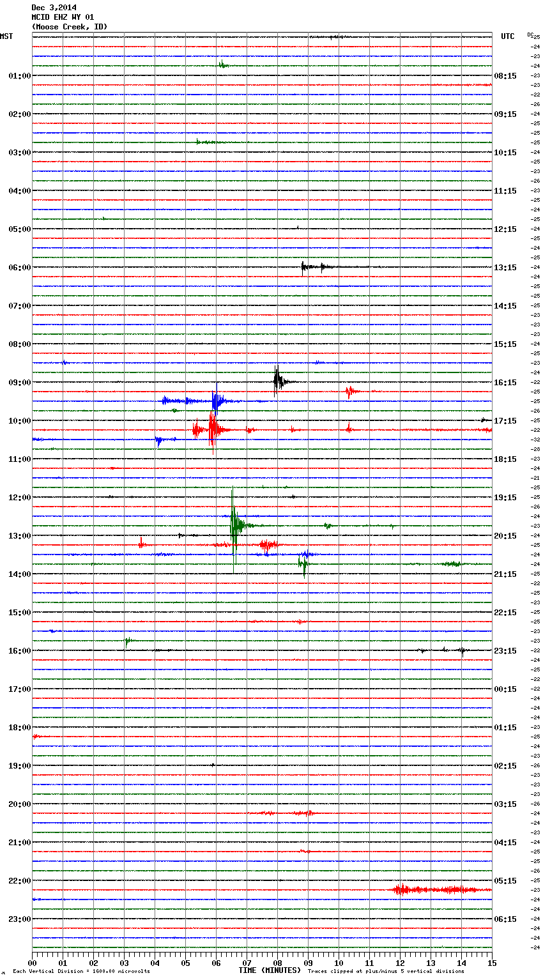Click the '08' minute axis tick label
Viewport: 543px width, 980px height.
277,963
